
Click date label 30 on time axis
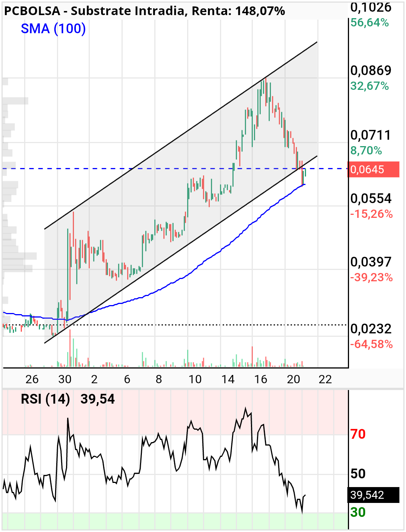[65, 379]
